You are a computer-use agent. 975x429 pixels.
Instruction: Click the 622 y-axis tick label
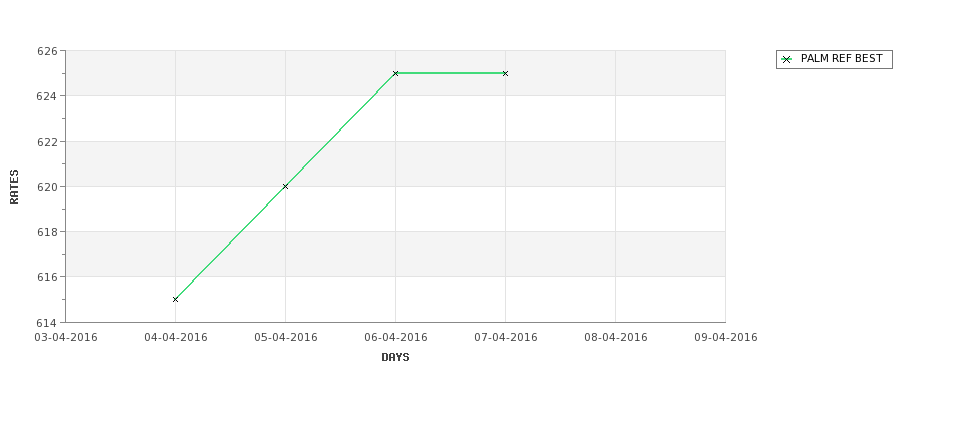tap(47, 142)
